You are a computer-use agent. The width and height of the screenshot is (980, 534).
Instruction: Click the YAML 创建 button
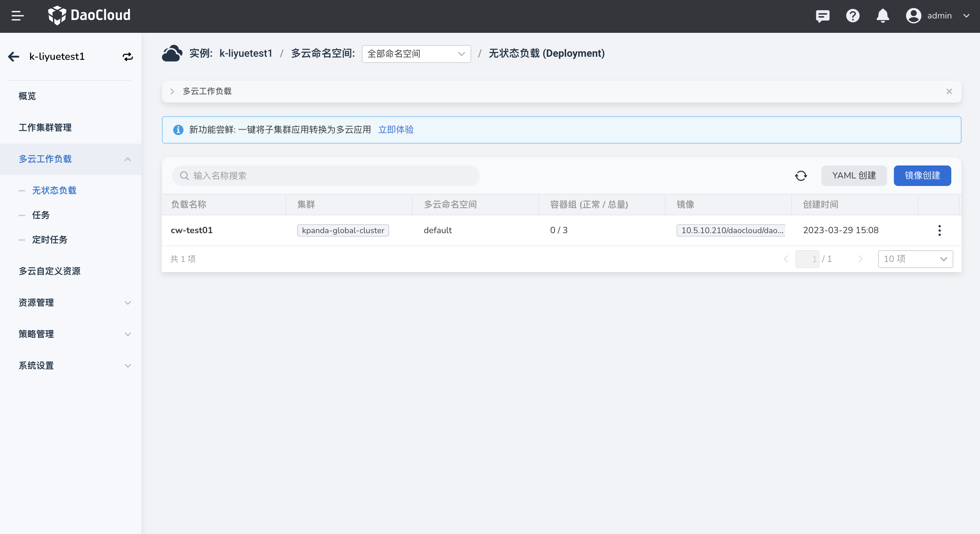tap(854, 175)
